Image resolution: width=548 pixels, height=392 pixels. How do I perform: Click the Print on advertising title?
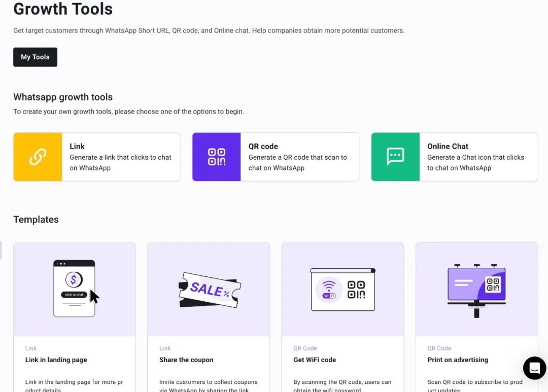(458, 360)
